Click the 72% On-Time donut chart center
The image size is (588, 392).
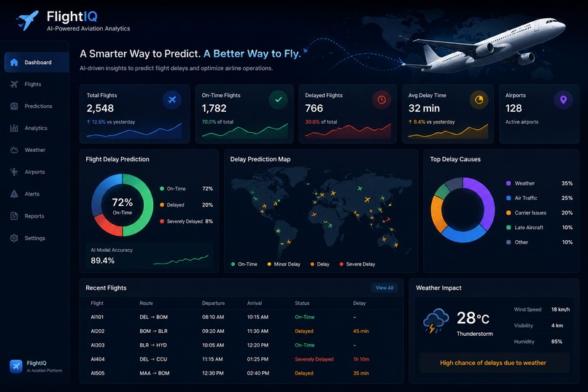pyautogui.click(x=123, y=205)
